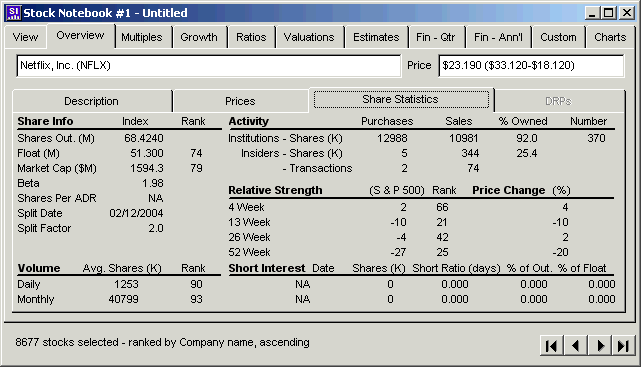
Task: Click the 8677 stocks selected status text
Action: pos(162,342)
